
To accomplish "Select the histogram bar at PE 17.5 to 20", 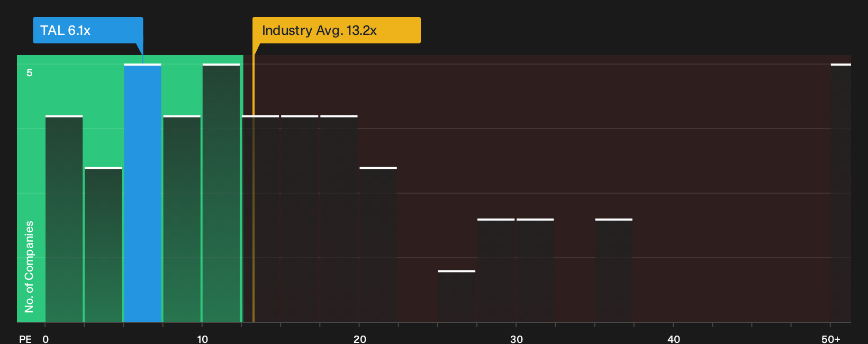I will (x=339, y=219).
